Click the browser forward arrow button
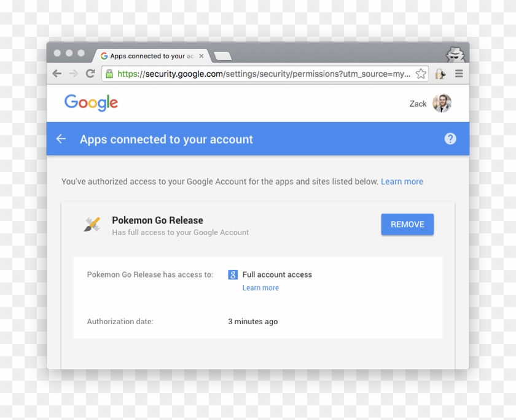The image size is (516, 420). pos(74,74)
